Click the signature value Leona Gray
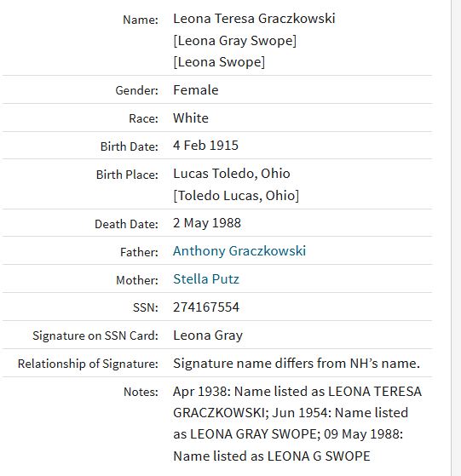 [x=208, y=335]
